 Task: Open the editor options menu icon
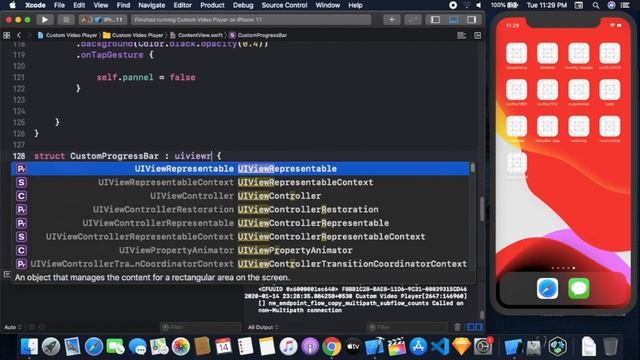pos(462,36)
